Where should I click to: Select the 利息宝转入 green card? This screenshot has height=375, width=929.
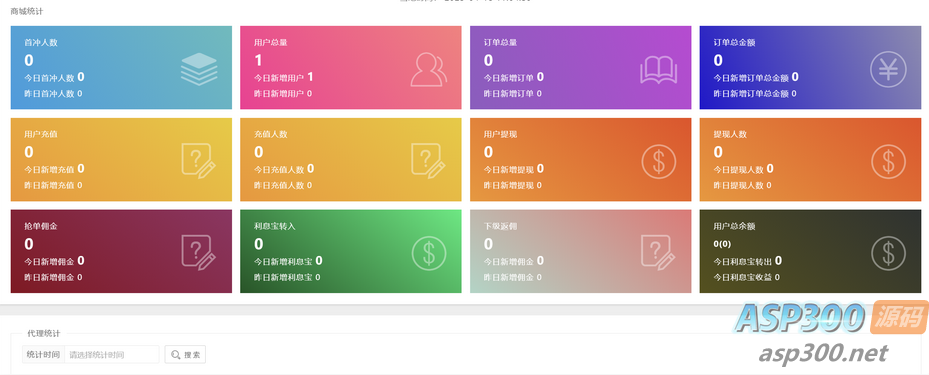(351, 251)
